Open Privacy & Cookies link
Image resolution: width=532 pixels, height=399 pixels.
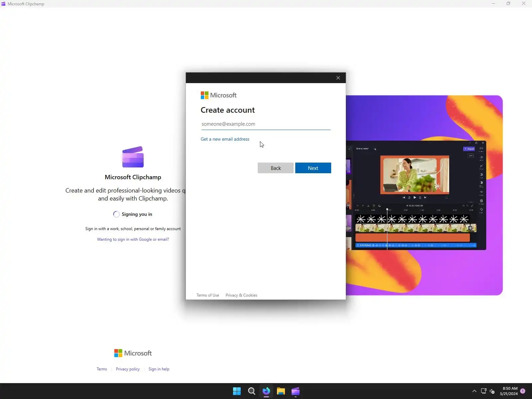pos(241,295)
